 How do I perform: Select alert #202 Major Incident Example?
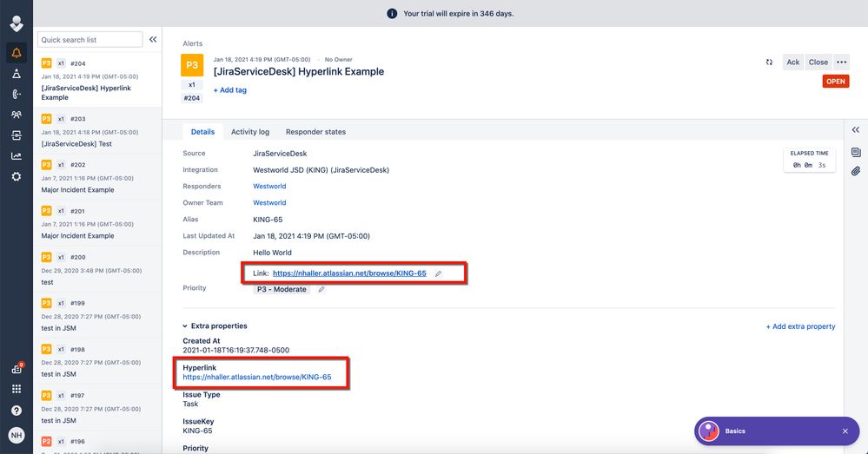pyautogui.click(x=97, y=177)
